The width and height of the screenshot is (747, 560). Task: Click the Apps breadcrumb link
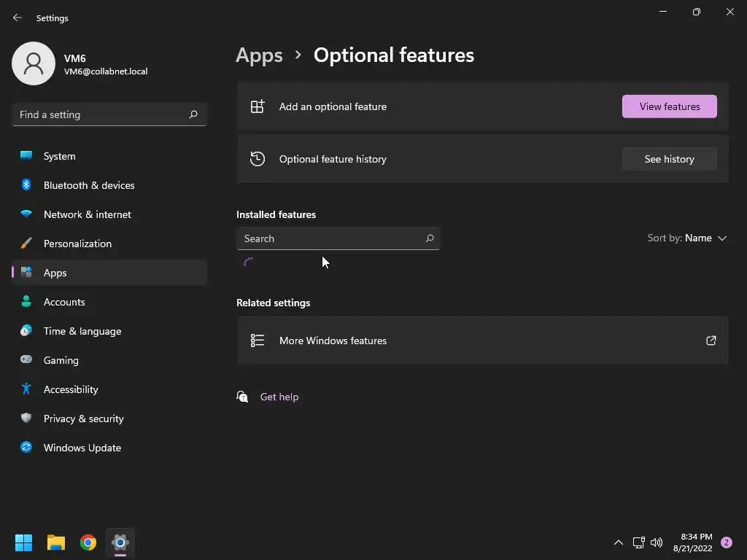(259, 55)
